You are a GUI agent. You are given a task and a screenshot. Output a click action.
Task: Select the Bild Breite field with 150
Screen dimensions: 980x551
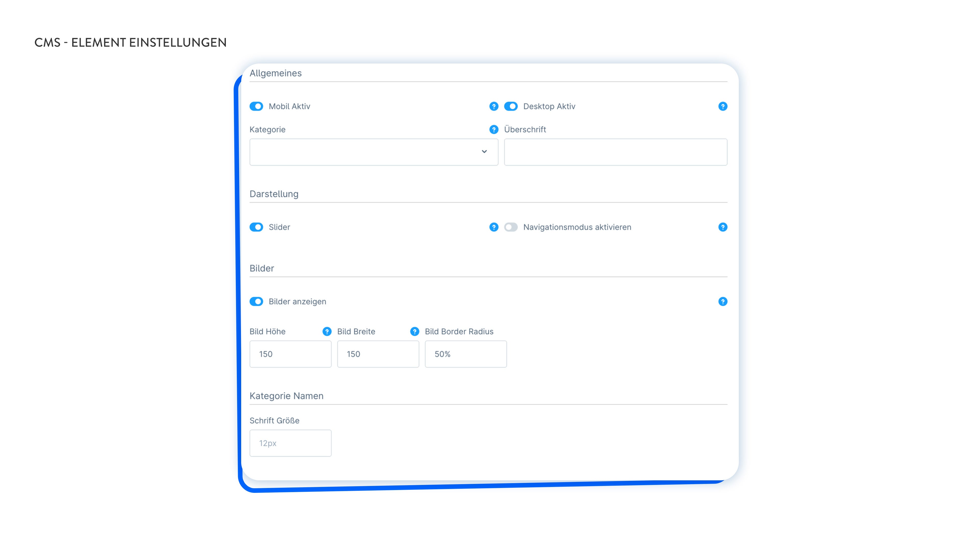point(378,354)
